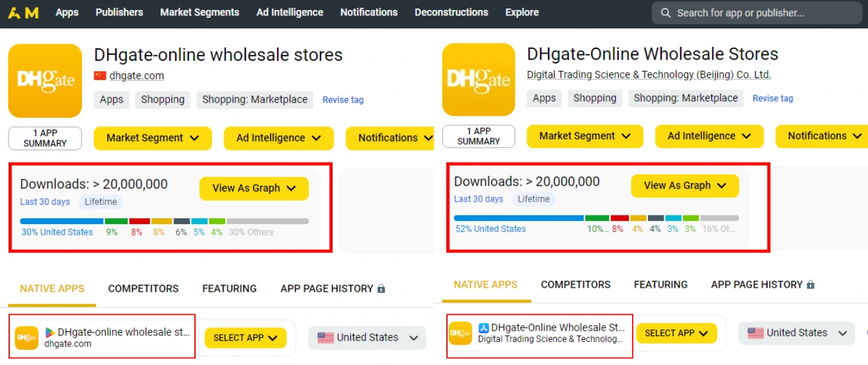This screenshot has width=868, height=365.
Task: Click the large DHgate app icon beside dhgate.com
Action: (x=45, y=81)
